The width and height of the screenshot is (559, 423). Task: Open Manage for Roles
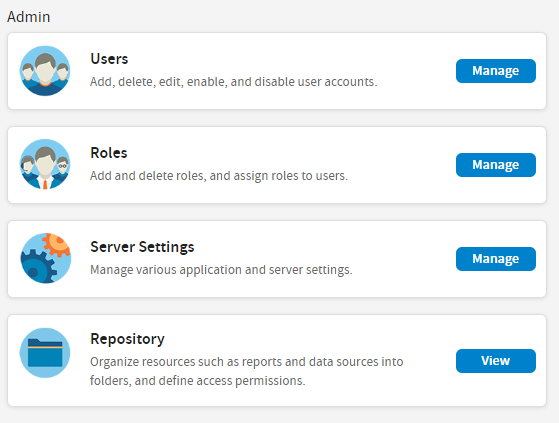pyautogui.click(x=496, y=165)
